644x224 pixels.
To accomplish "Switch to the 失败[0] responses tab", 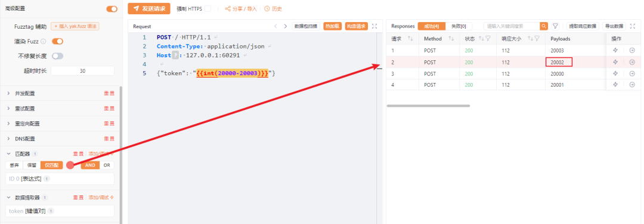I will (459, 26).
